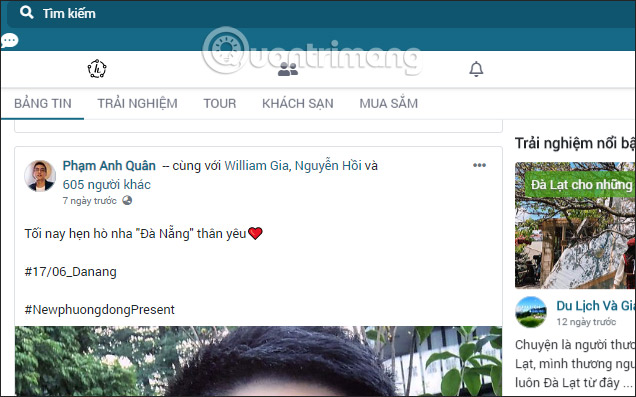Viewport: 636px width, 397px height.
Task: Open the Đà Lạt experience image
Action: coord(575,225)
